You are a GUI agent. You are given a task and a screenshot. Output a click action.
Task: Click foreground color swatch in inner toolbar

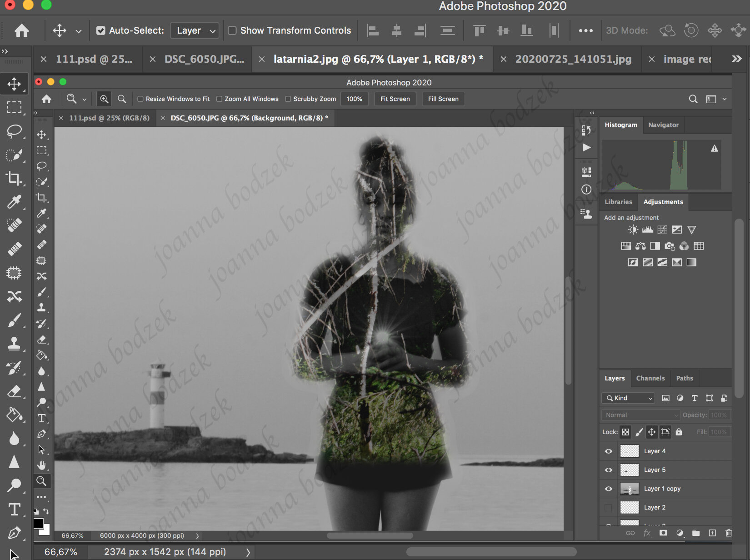[38, 523]
